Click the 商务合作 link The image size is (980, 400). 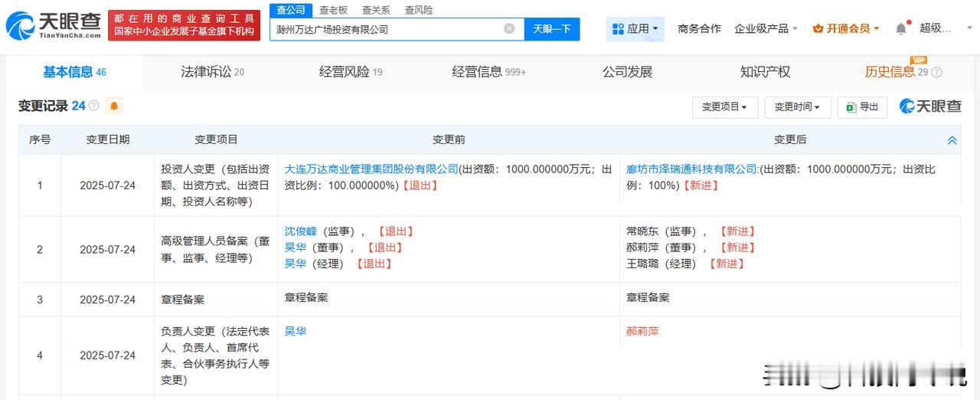(x=699, y=28)
